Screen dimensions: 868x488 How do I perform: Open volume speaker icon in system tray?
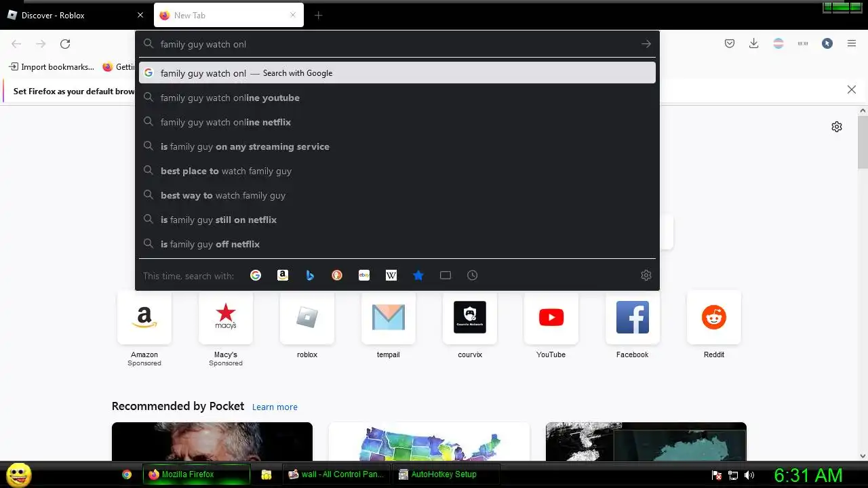(749, 475)
